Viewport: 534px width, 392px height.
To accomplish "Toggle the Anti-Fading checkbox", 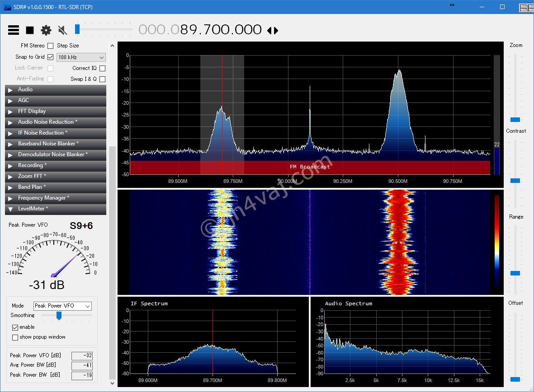I will coord(50,79).
